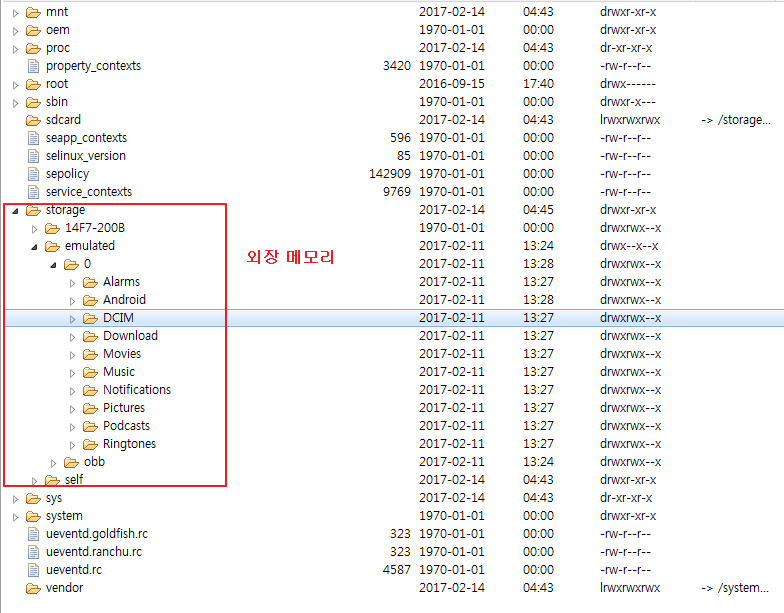Click the sdcard folder icon

(x=33, y=120)
